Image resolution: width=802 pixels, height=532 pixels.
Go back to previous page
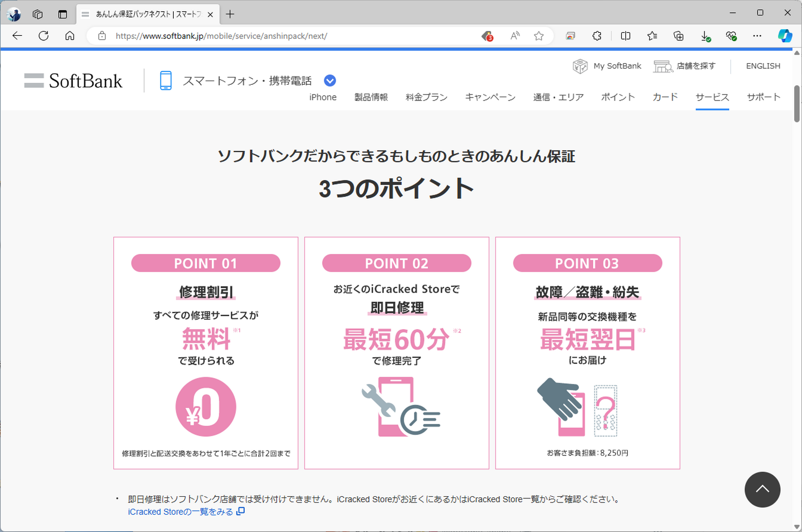(x=17, y=36)
